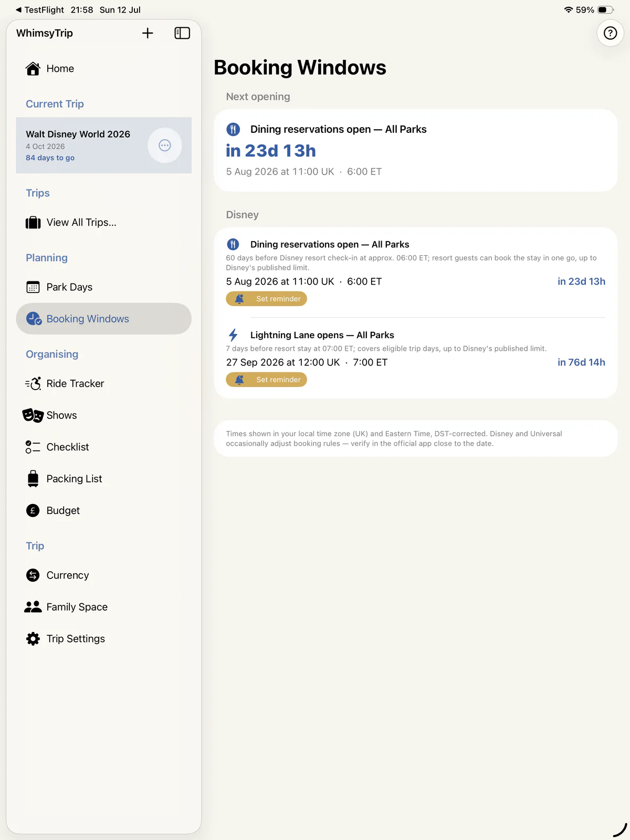The height and width of the screenshot is (840, 630).
Task: Select Booking Windows in sidebar
Action: pos(104,319)
